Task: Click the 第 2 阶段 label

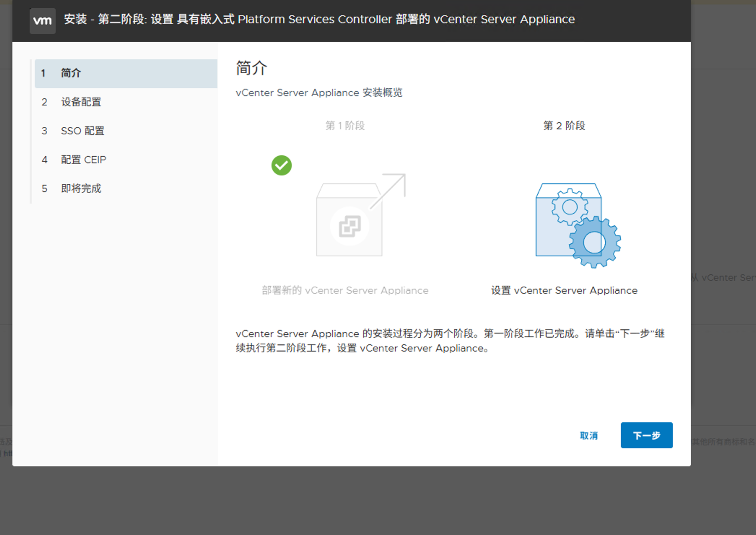Action: 564,126
